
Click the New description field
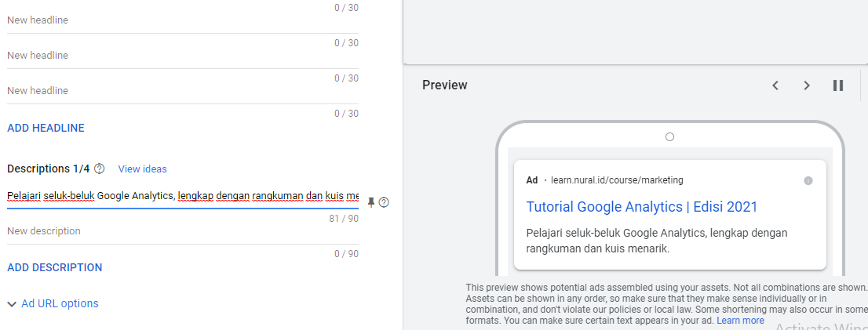tap(183, 231)
